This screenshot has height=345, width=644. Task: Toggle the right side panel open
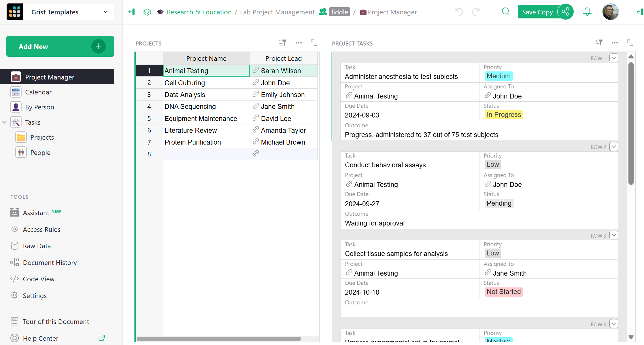[639, 12]
